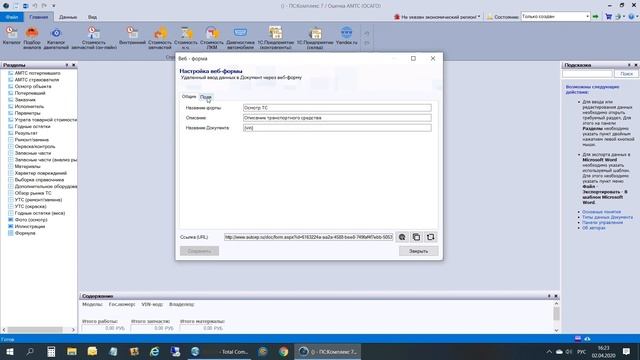This screenshot has height=360, width=640.
Task: Open the Типы данных Документа link
Action: click(607, 217)
